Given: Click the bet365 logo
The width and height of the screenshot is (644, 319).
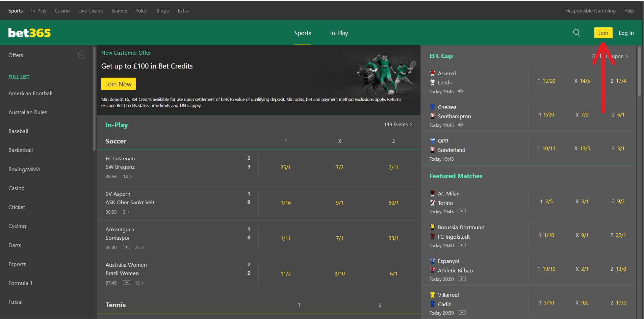Looking at the screenshot, I should (x=29, y=33).
